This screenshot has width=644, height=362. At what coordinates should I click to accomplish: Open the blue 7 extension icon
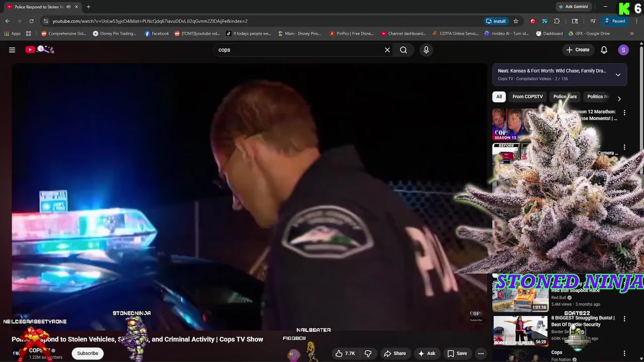[544, 21]
